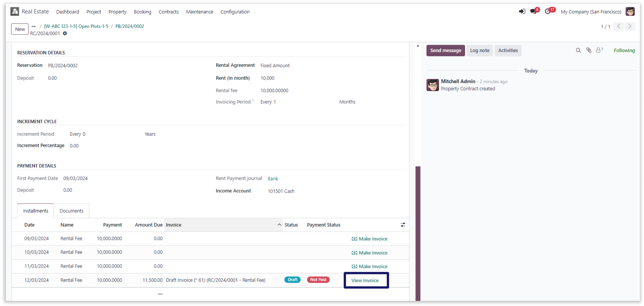This screenshot has height=306, width=644.
Task: Click Property Contract created message text
Action: (x=468, y=89)
